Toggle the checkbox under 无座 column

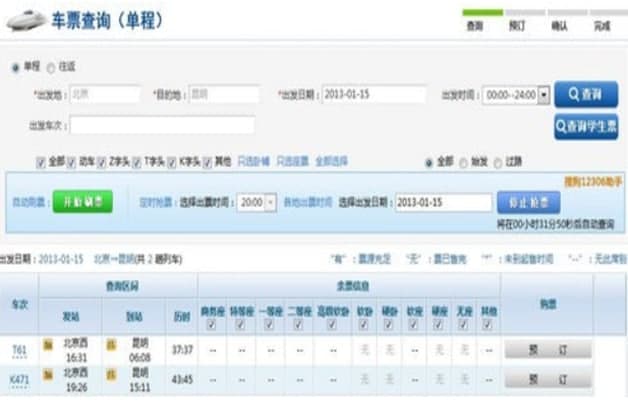pos(463,324)
